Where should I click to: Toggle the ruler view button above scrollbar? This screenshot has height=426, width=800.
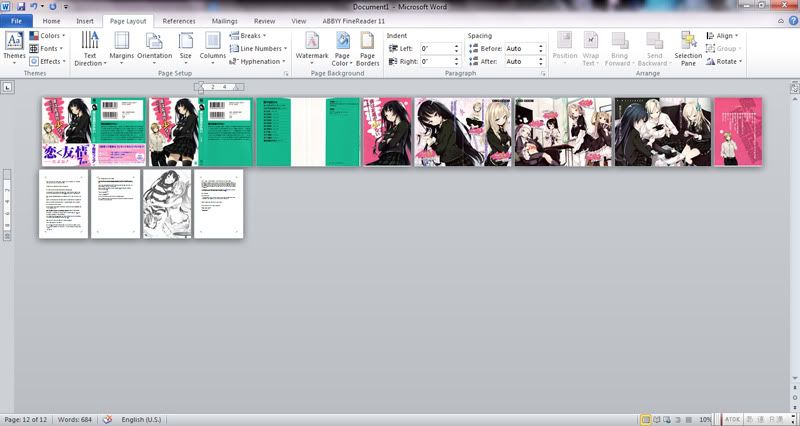click(x=794, y=88)
